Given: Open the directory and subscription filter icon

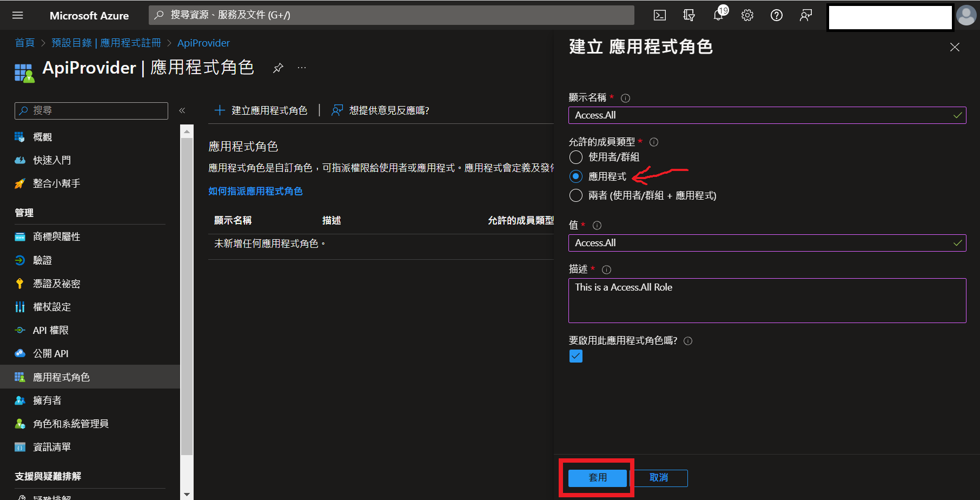Looking at the screenshot, I should point(689,15).
